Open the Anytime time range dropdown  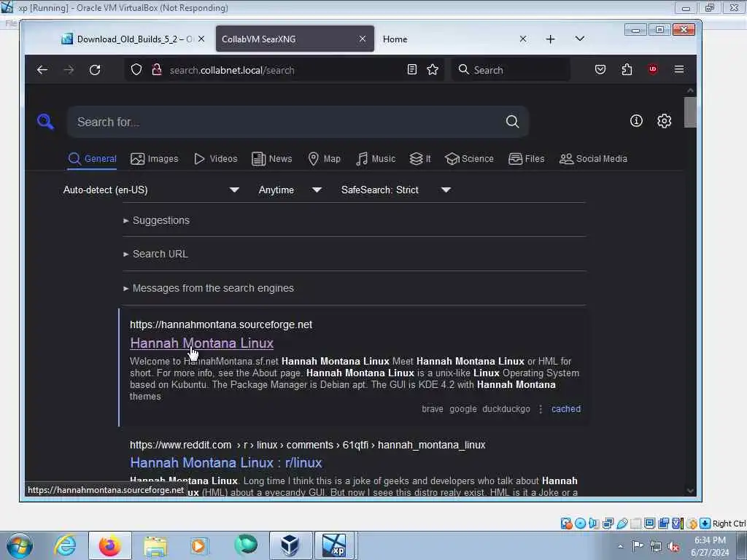pos(290,190)
